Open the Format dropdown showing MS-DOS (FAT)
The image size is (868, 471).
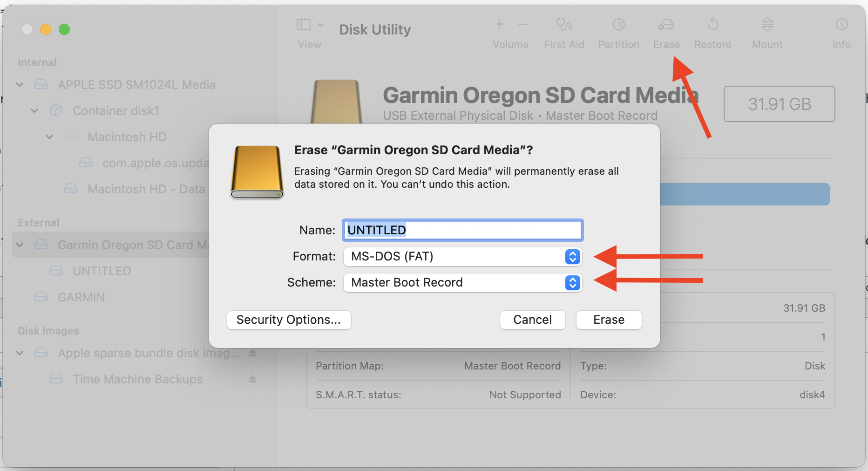point(462,256)
